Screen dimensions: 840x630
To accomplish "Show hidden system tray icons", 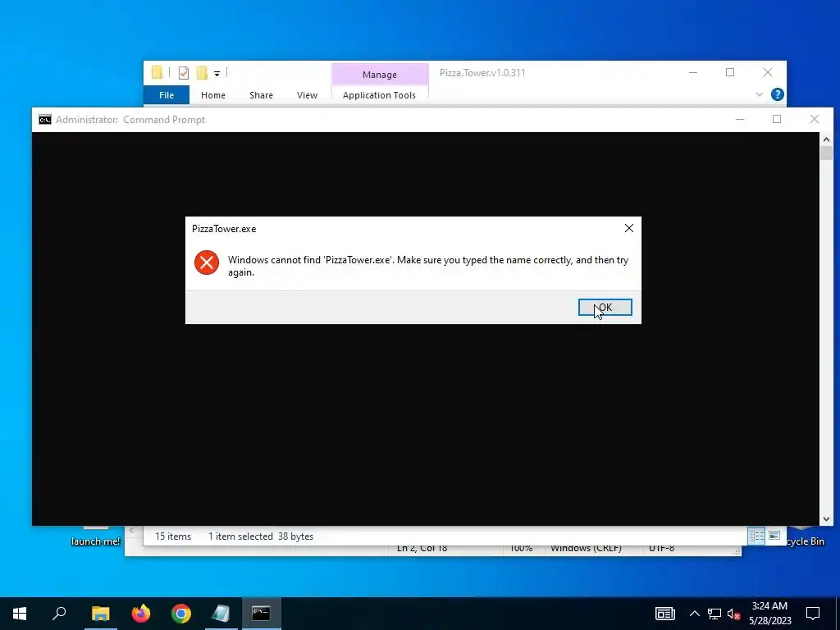I will (x=694, y=614).
